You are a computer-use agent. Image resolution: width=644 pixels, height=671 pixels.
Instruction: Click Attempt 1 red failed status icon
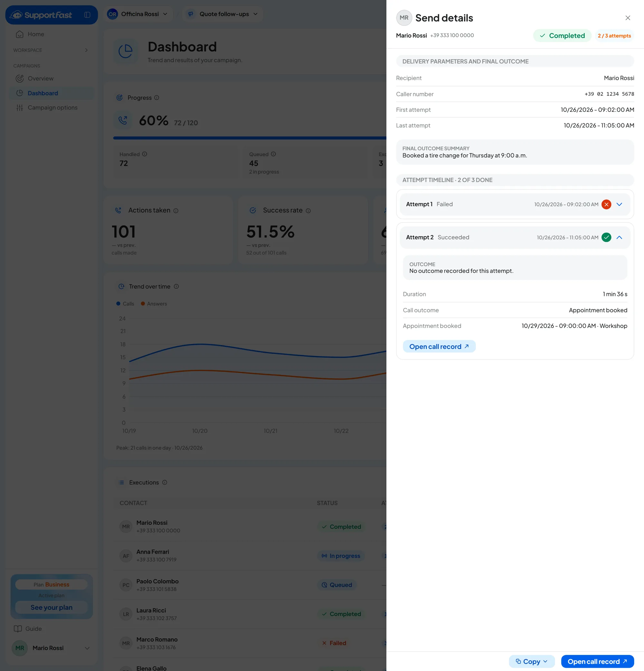[x=606, y=204]
